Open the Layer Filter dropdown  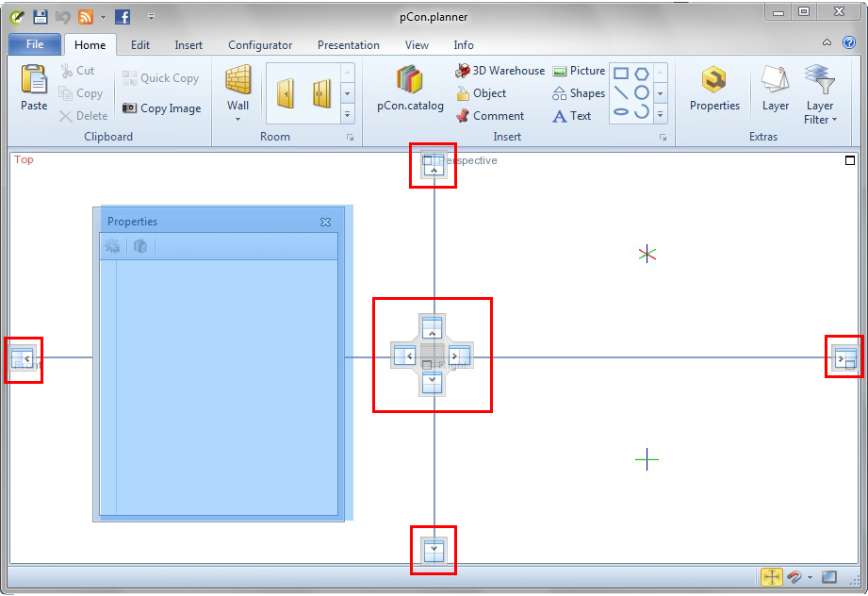(x=820, y=94)
